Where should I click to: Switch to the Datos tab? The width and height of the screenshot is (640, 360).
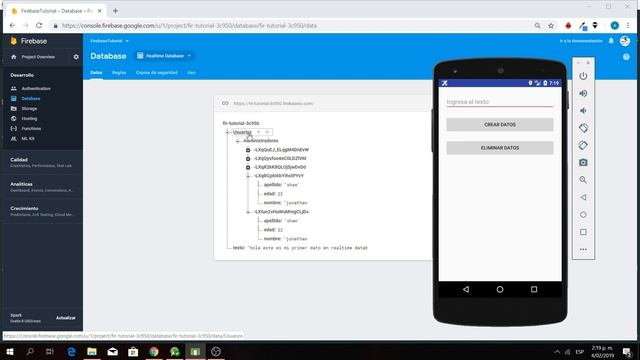pos(96,73)
